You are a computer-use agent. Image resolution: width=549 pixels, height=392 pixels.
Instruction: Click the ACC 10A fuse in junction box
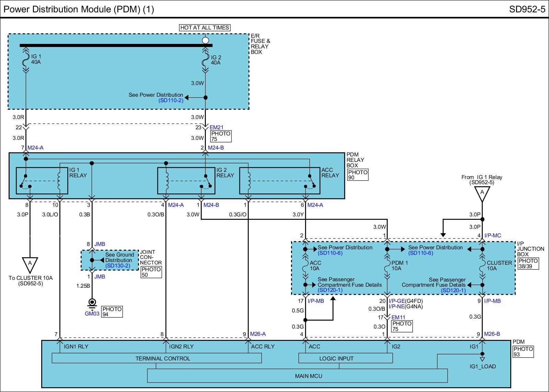[x=305, y=266]
